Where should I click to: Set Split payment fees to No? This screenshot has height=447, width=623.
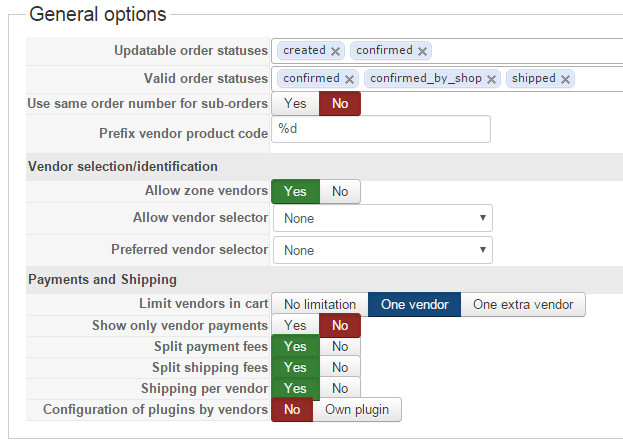coord(340,346)
